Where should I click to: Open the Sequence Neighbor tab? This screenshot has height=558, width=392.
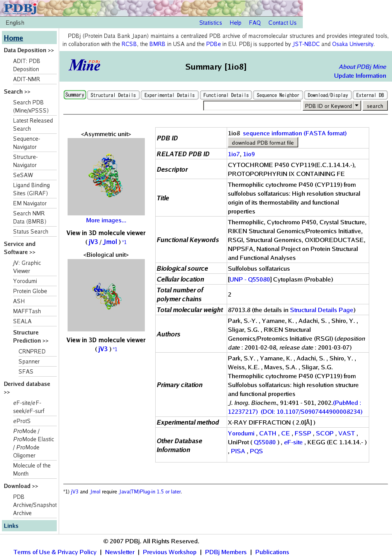click(x=278, y=95)
